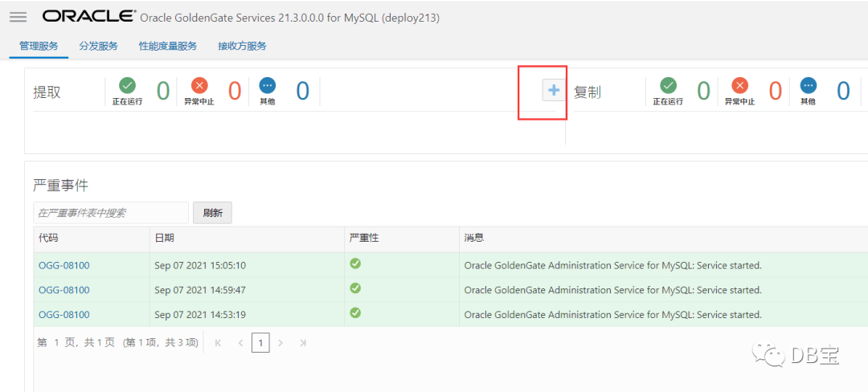
Task: Click Extract other blue dots icon
Action: click(268, 86)
